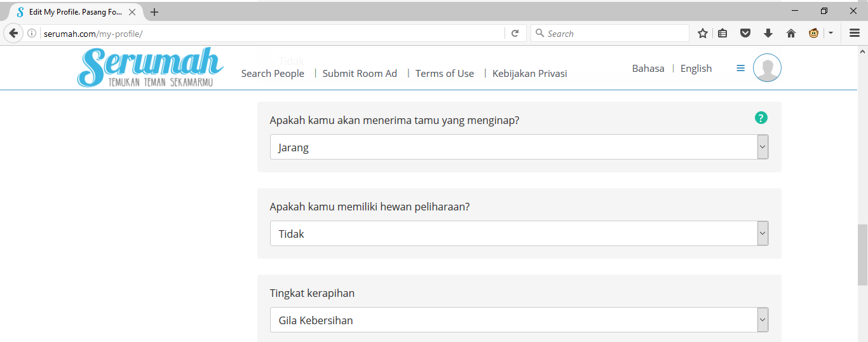868x342 pixels.
Task: Go to Submit Room Ad page
Action: [x=360, y=74]
